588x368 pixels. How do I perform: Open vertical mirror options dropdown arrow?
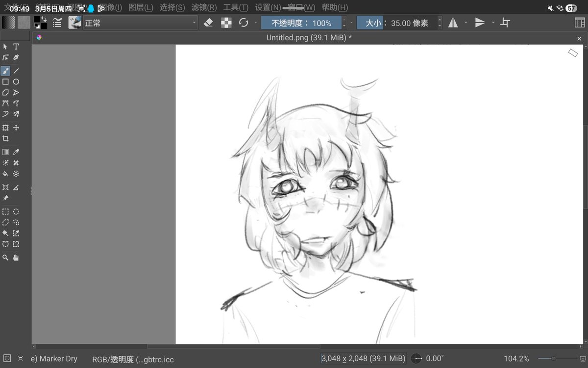click(x=493, y=23)
